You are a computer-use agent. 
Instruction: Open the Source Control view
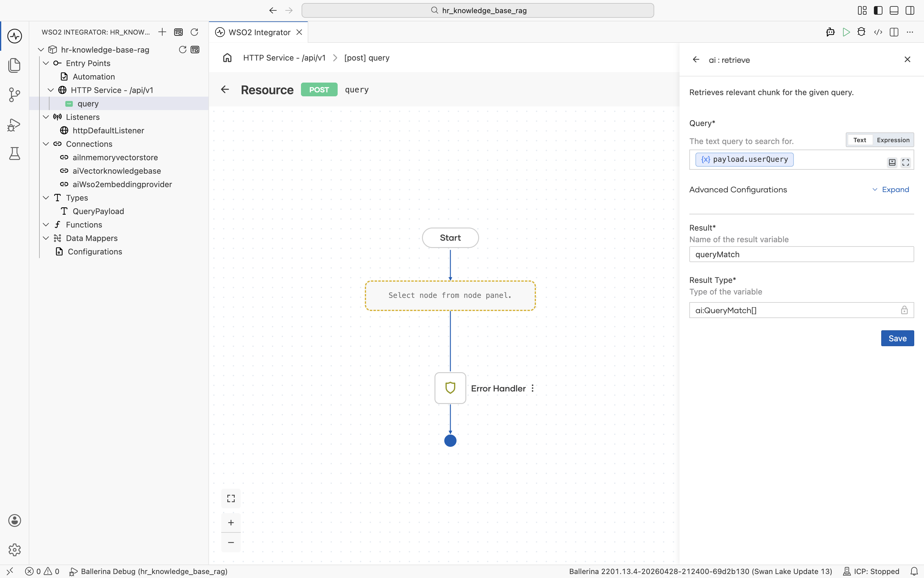point(14,94)
